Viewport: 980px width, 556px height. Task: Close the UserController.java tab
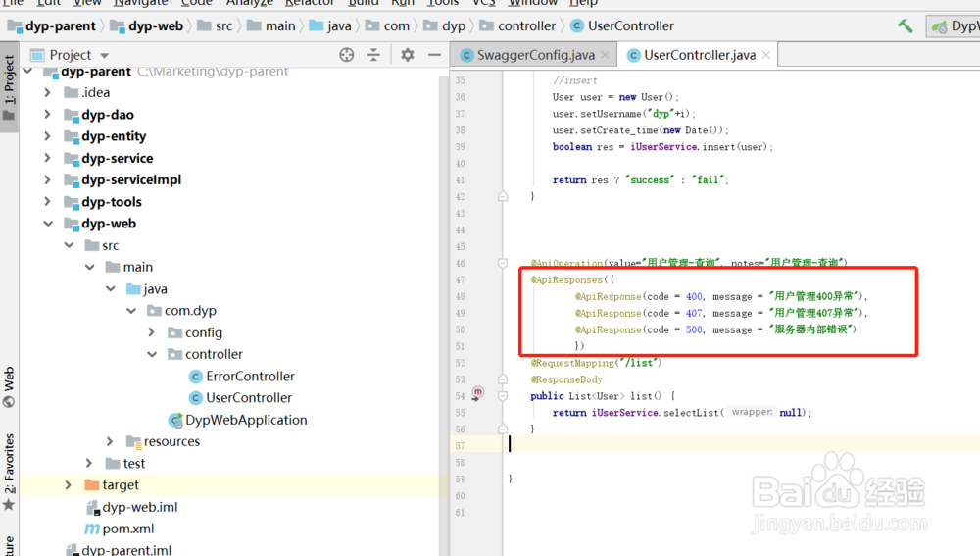[x=766, y=55]
